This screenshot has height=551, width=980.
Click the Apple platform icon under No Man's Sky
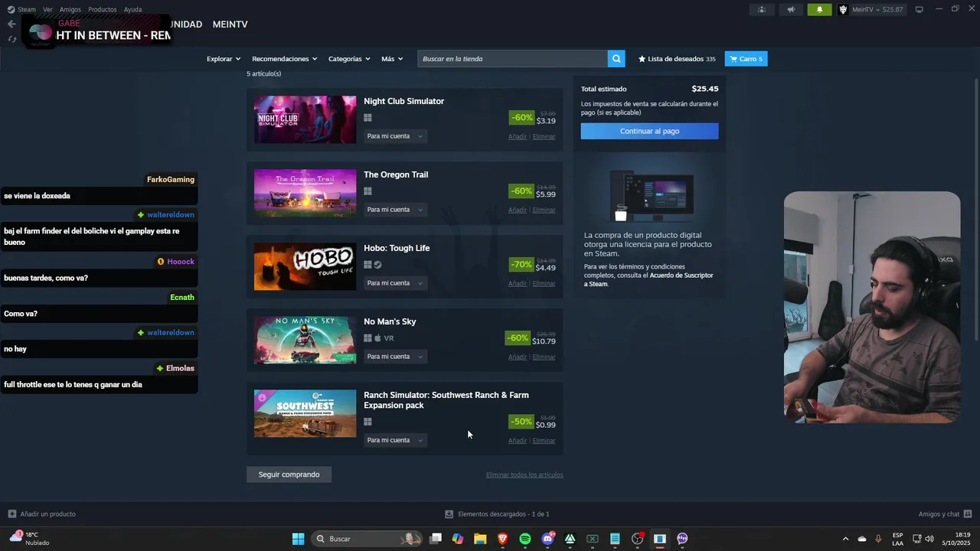(x=377, y=338)
